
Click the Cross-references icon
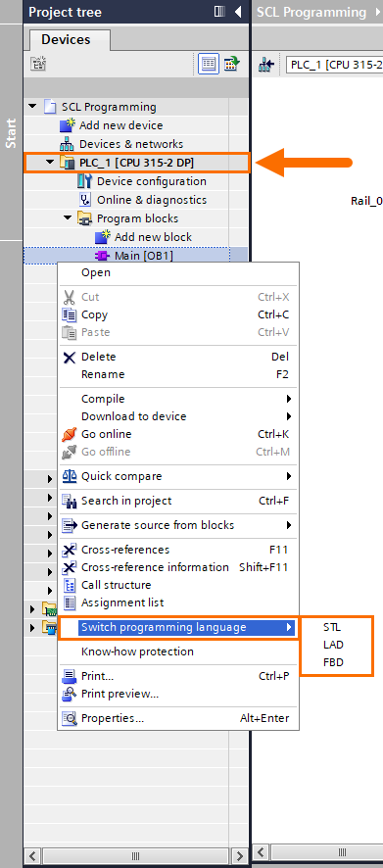70,550
